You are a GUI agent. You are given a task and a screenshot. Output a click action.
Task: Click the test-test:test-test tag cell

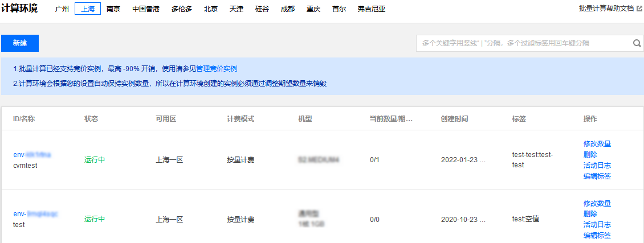[533, 160]
